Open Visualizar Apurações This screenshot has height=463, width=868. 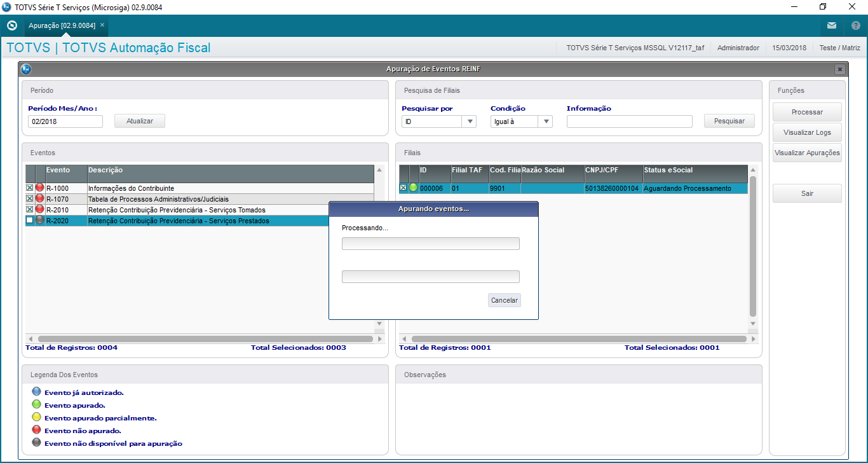coord(807,153)
